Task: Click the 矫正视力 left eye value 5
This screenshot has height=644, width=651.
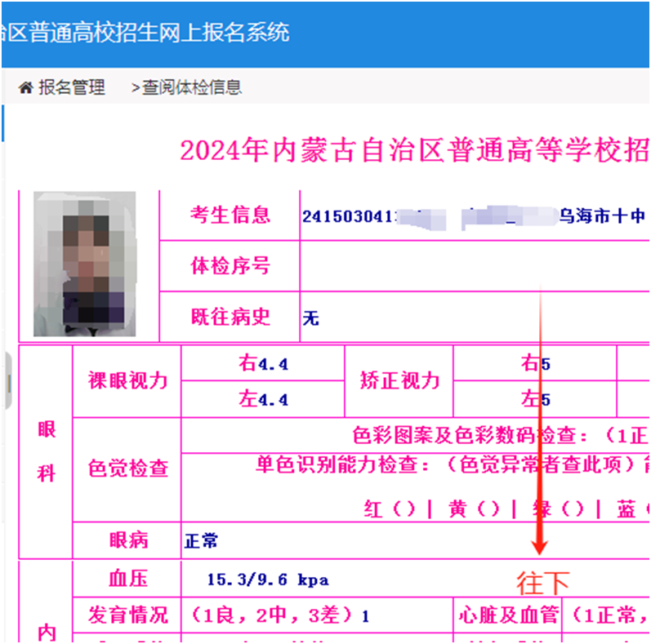Action: [536, 400]
